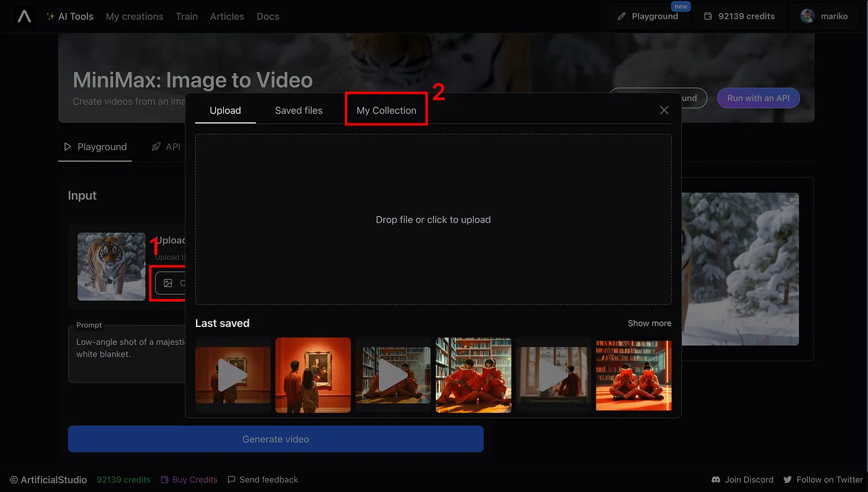Open the Docs nav item
Viewport: 868px width, 492px height.
[x=268, y=16]
